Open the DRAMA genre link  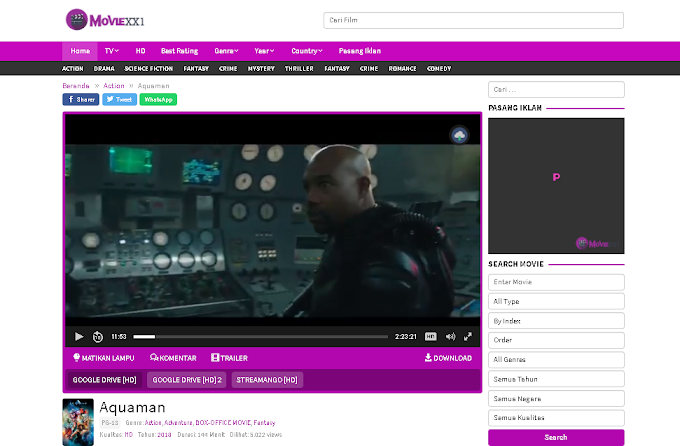[104, 69]
